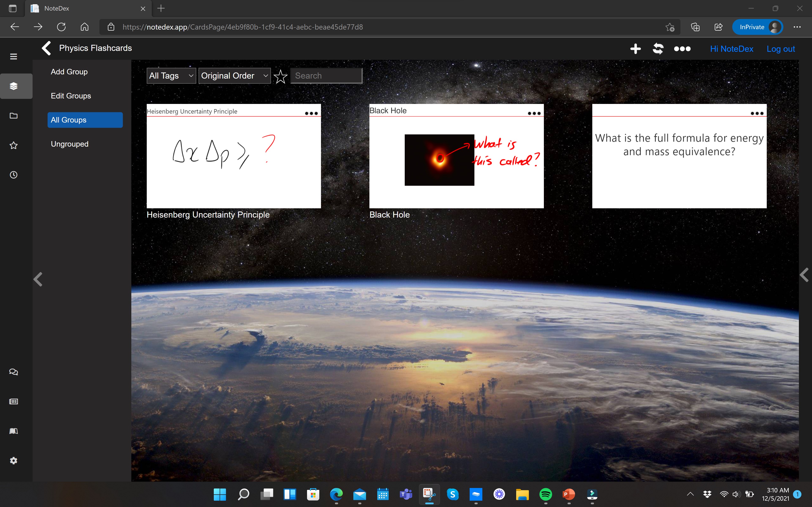Click the plus icon to add card

[635, 49]
